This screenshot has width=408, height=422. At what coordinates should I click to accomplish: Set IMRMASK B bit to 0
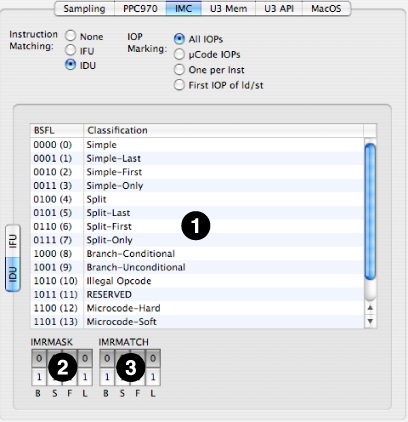(39, 358)
